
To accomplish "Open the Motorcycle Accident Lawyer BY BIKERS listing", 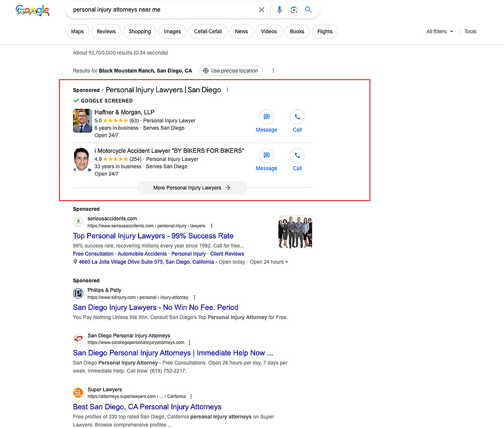I will tap(169, 151).
